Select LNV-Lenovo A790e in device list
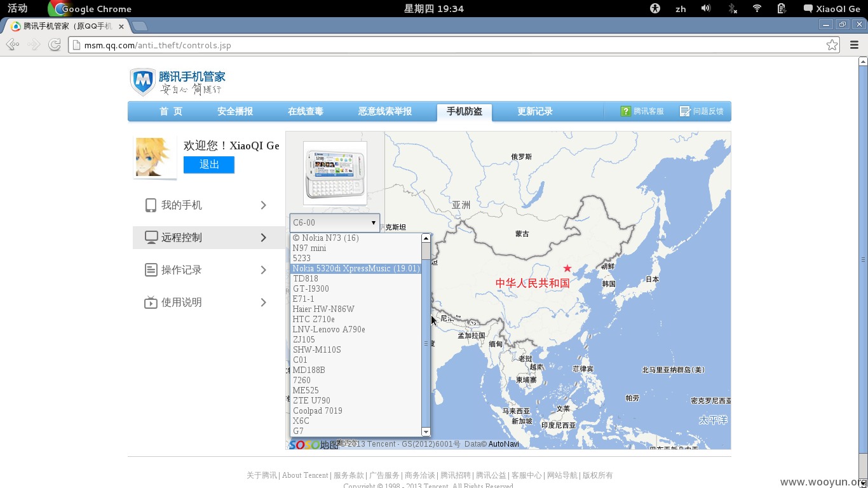The height and width of the screenshot is (488, 868). click(356, 329)
